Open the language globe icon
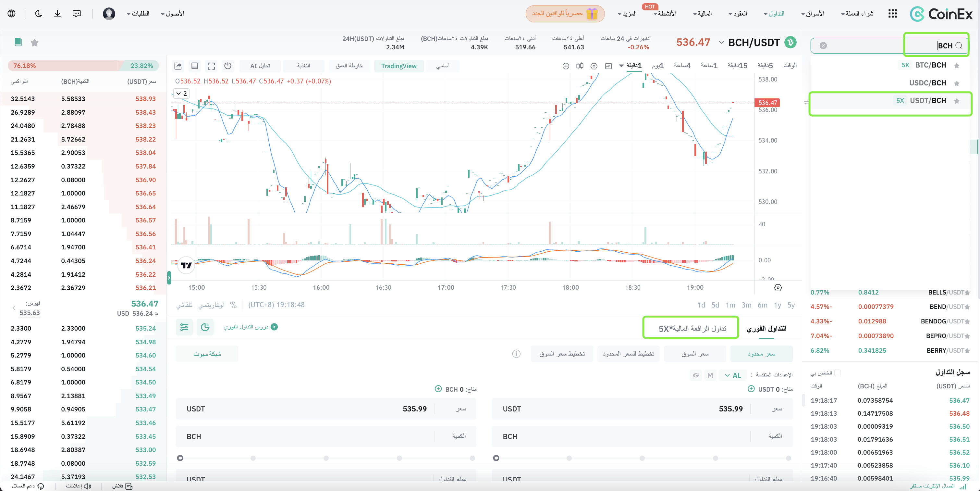980x491 pixels. coord(12,14)
